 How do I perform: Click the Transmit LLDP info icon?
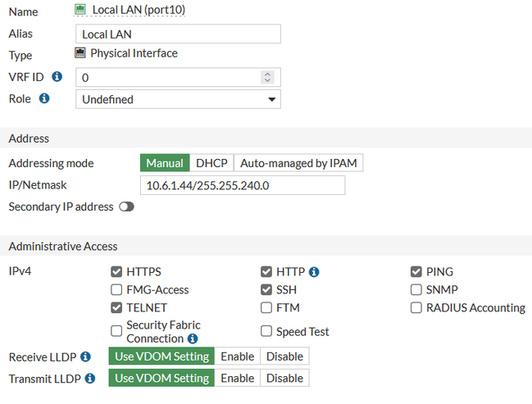(x=90, y=379)
